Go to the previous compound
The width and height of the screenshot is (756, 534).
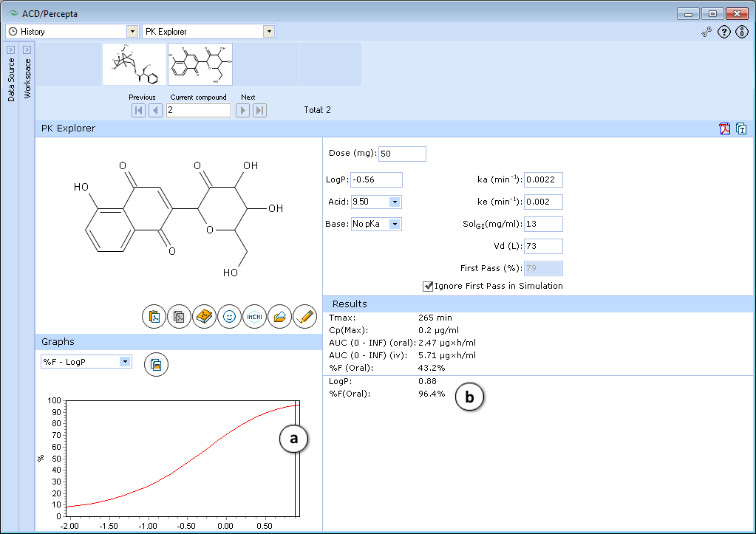point(155,110)
